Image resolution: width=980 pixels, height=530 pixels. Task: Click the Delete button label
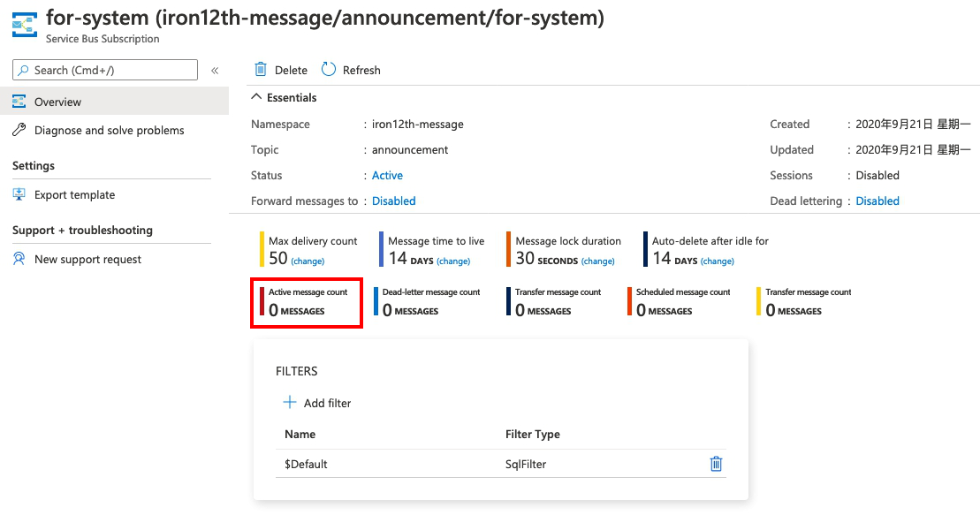coord(292,70)
